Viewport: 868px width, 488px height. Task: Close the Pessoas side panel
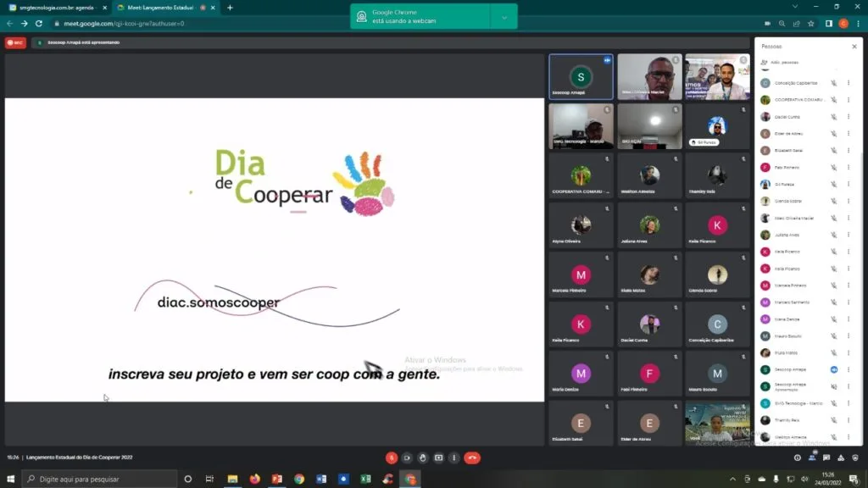click(x=854, y=47)
